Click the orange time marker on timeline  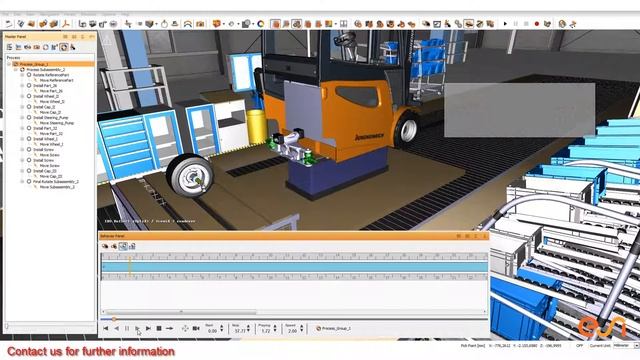[130, 267]
